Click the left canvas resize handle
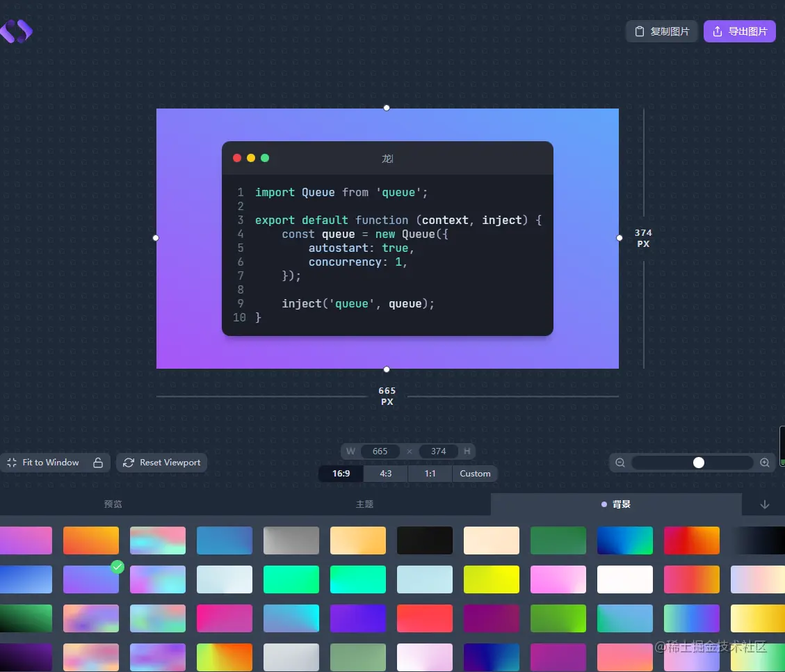This screenshot has width=785, height=672. 156,238
